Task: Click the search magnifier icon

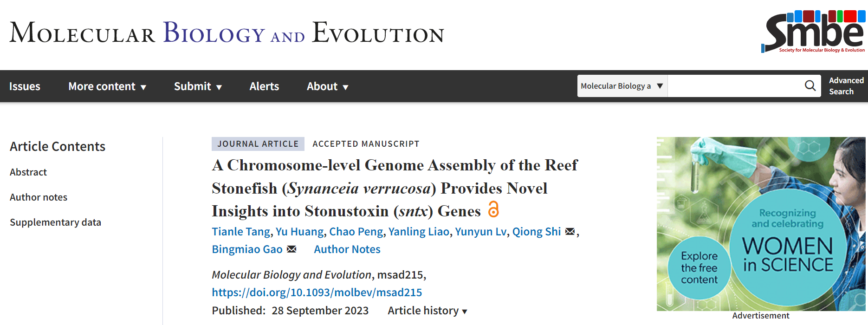Action: [x=810, y=86]
